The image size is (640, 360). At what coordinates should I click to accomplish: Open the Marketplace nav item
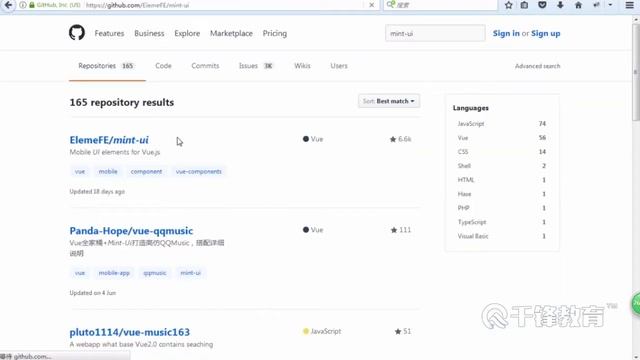(231, 33)
